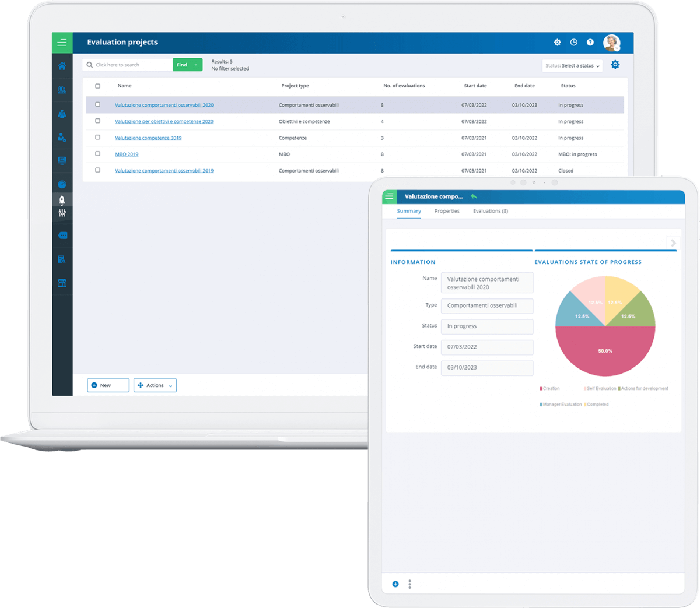Open the help question mark icon
Screen dimensions: 700x608
point(590,43)
